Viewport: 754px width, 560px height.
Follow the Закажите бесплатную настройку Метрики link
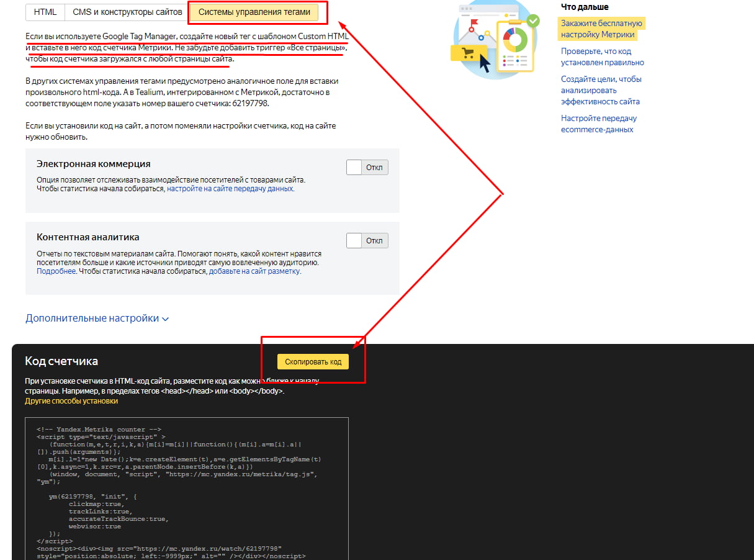coord(601,29)
